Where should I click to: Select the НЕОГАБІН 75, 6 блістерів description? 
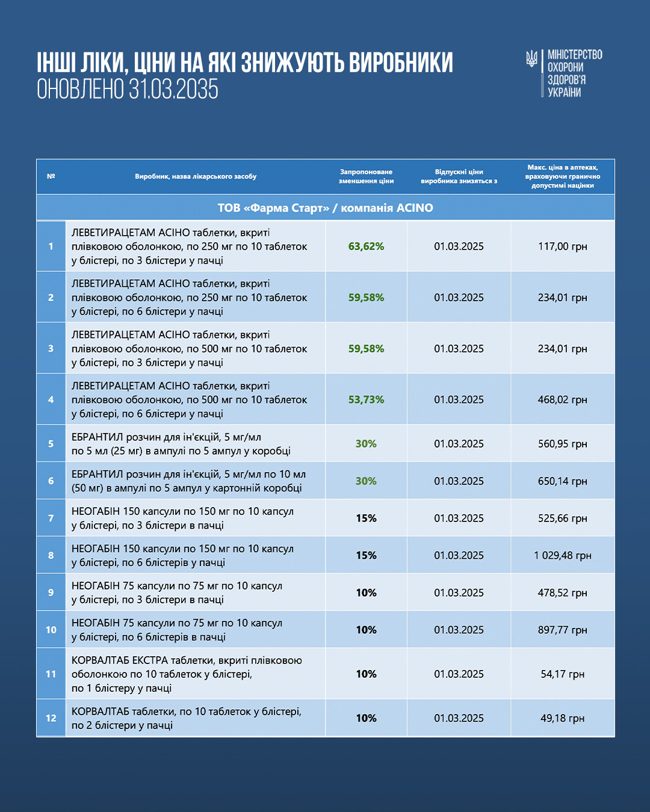point(177,630)
